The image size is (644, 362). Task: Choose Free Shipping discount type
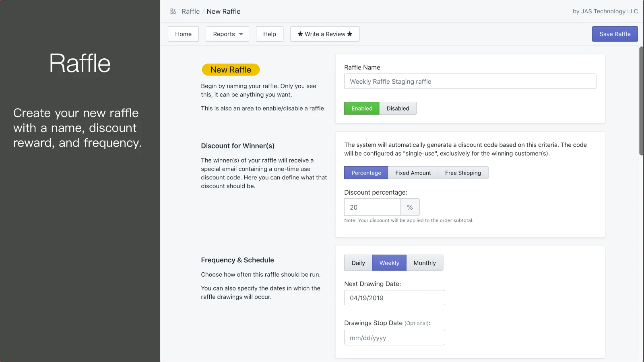tap(463, 173)
